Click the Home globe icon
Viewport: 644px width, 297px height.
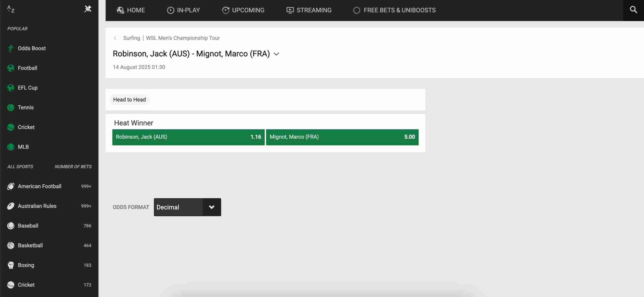coord(120,10)
